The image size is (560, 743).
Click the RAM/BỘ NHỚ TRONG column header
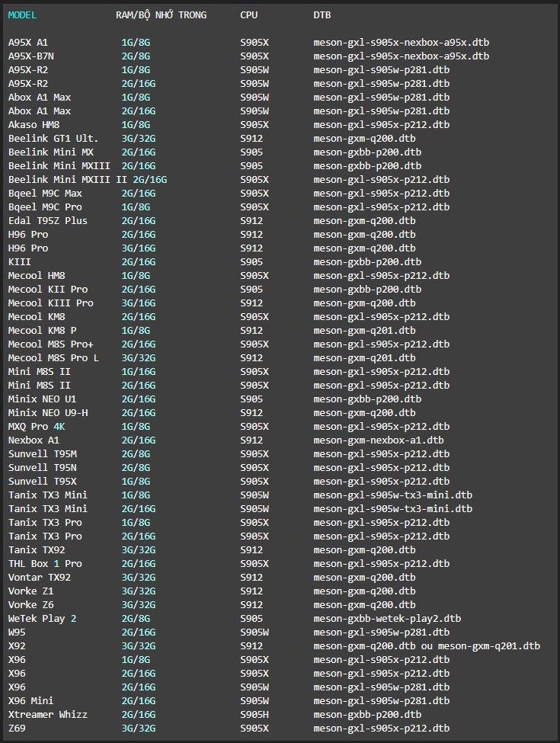tap(161, 15)
